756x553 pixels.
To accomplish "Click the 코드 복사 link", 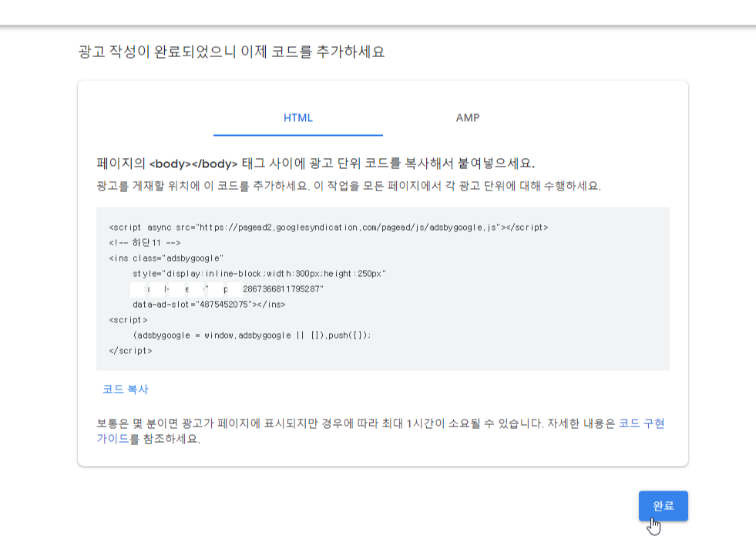I will click(x=126, y=389).
